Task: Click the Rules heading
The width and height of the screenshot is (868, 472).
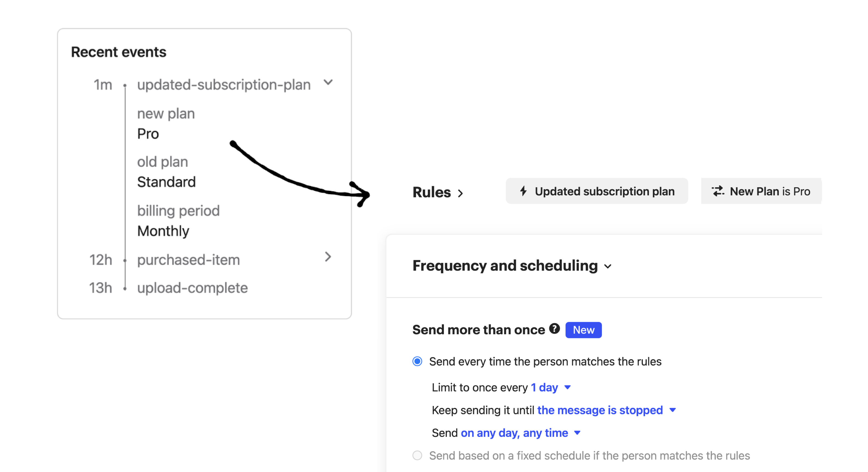Action: (x=431, y=192)
